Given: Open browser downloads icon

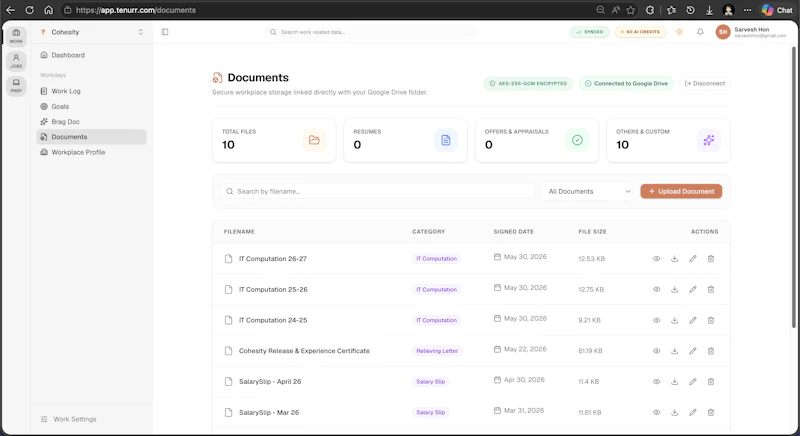Looking at the screenshot, I should (709, 10).
